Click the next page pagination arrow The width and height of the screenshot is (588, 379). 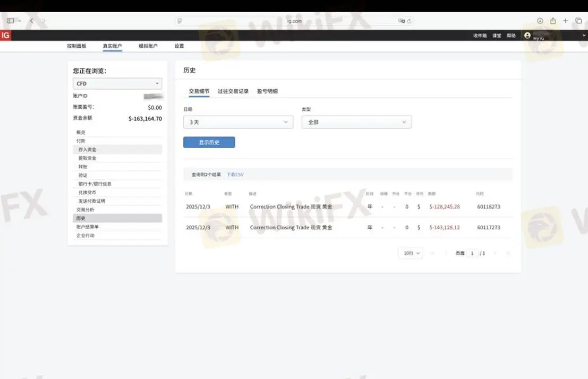pos(496,253)
